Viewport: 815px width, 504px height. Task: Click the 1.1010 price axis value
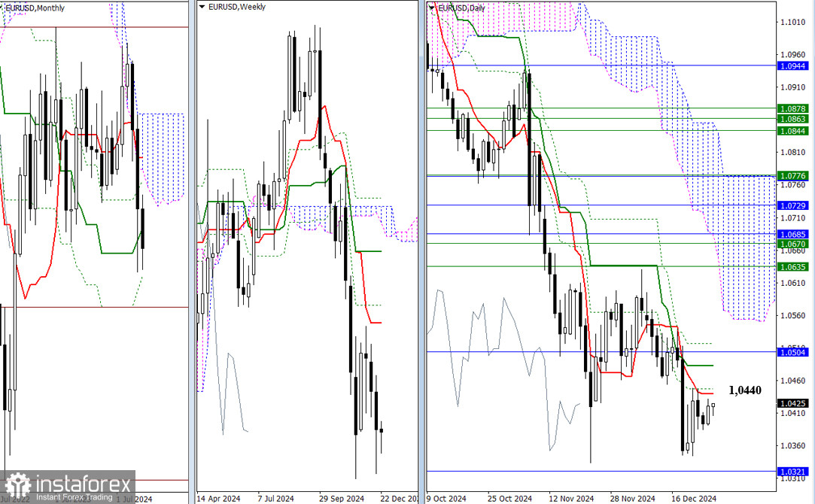coord(793,22)
